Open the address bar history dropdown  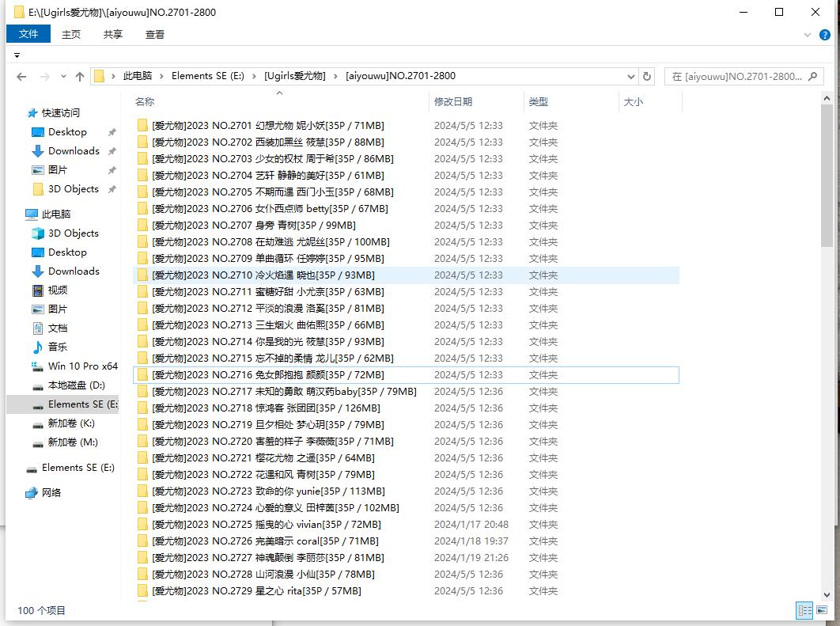(630, 77)
